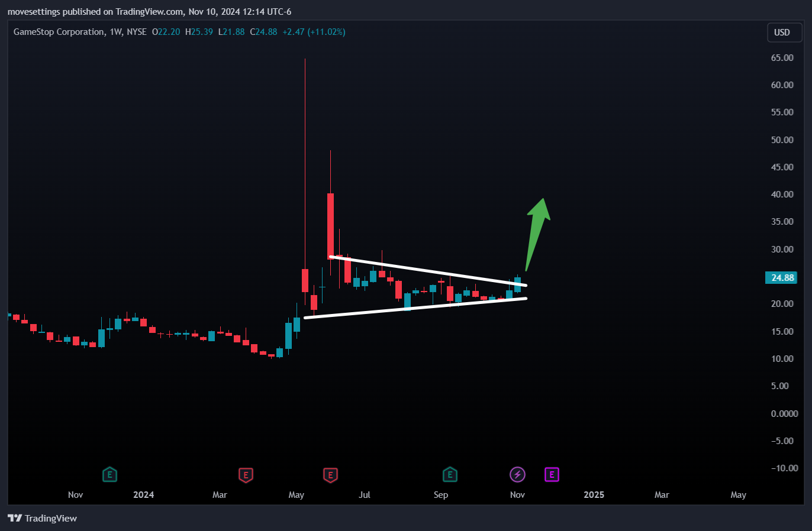The height and width of the screenshot is (531, 812).
Task: Click the 10.00 price axis label
Action: (x=782, y=358)
